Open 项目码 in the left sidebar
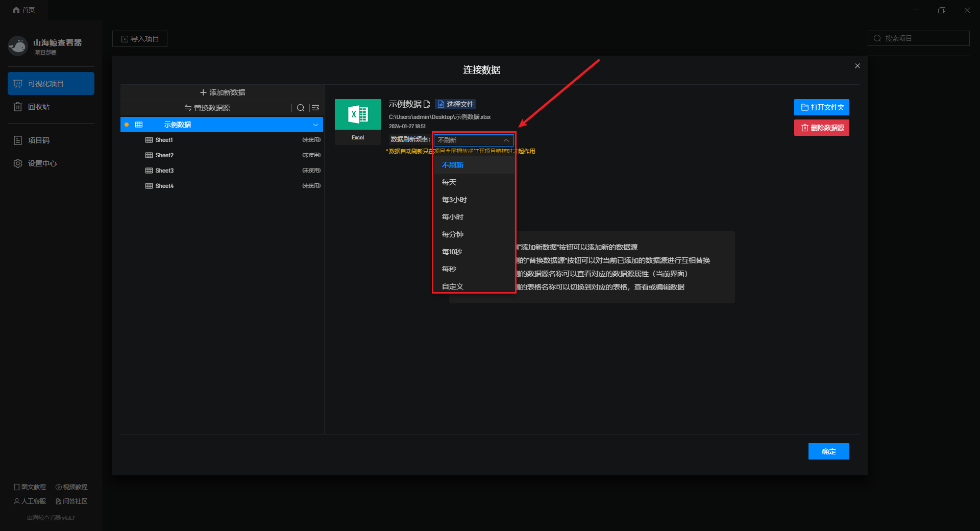Screen dimensions: 980x531 click(x=39, y=140)
